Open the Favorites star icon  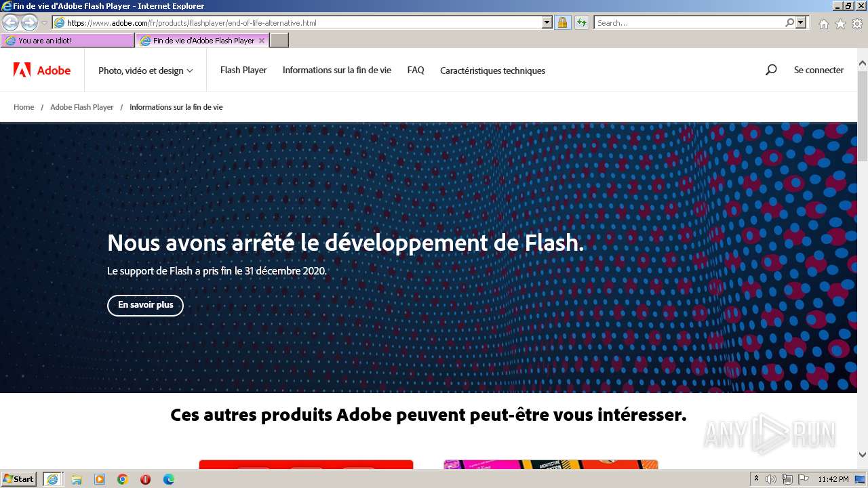coord(840,24)
